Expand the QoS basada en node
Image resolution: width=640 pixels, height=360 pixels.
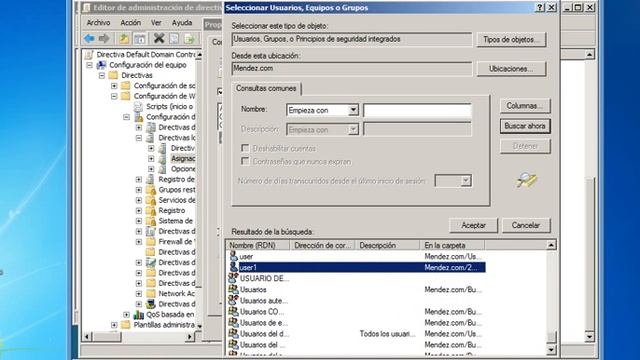[x=127, y=314]
